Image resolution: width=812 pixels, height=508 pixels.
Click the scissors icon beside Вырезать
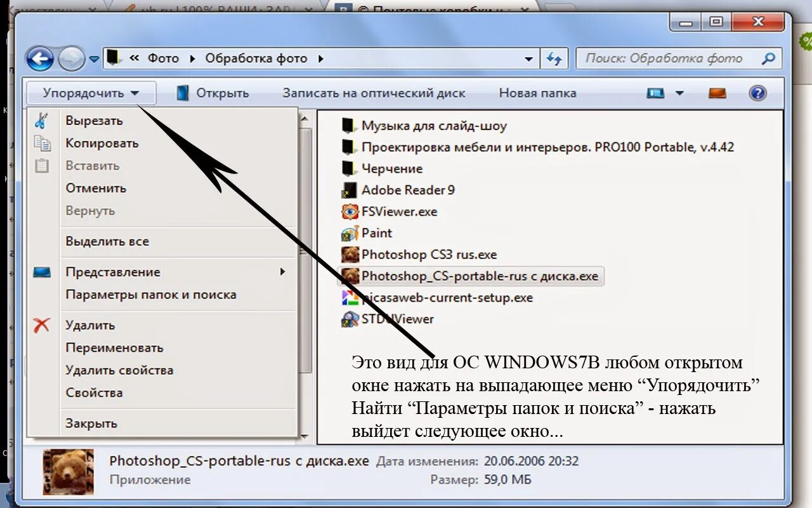click(41, 121)
